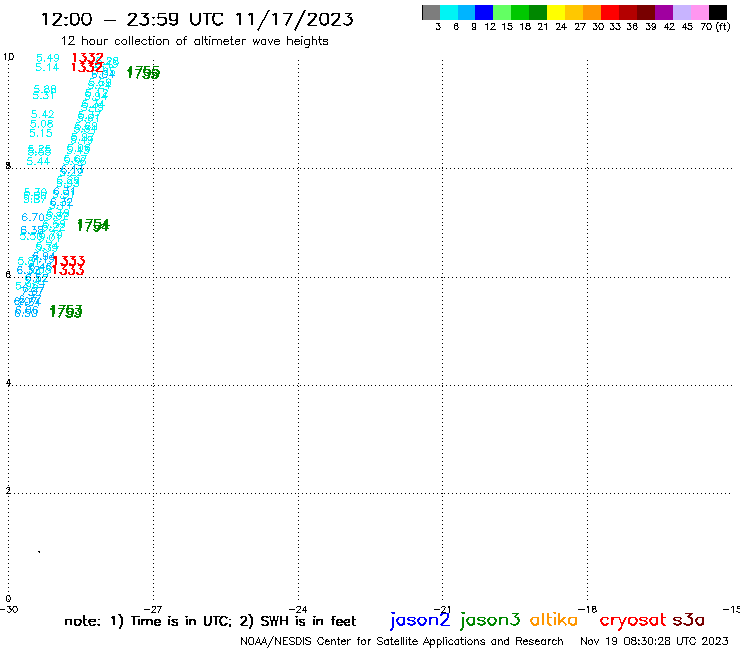Click the longitude axis label '-30'
Viewport: 740px width, 650px height.
click(x=9, y=609)
